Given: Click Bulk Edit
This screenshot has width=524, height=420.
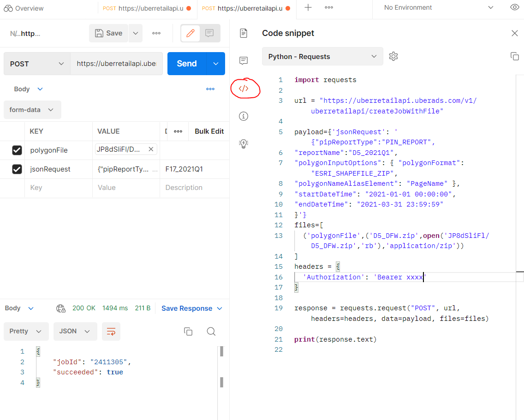Looking at the screenshot, I should point(209,131).
